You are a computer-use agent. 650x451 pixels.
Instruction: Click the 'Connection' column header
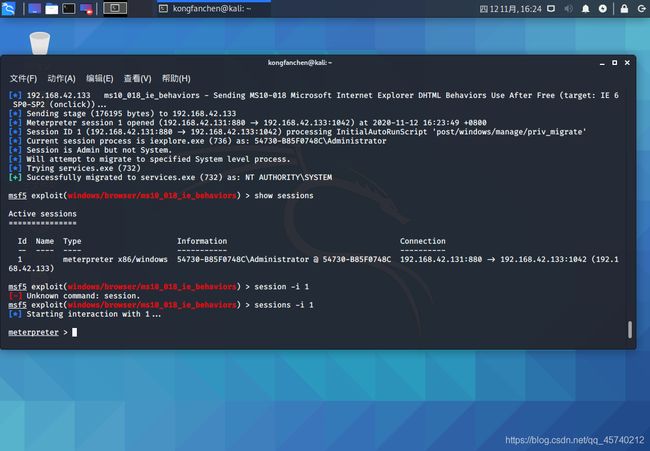click(x=422, y=241)
